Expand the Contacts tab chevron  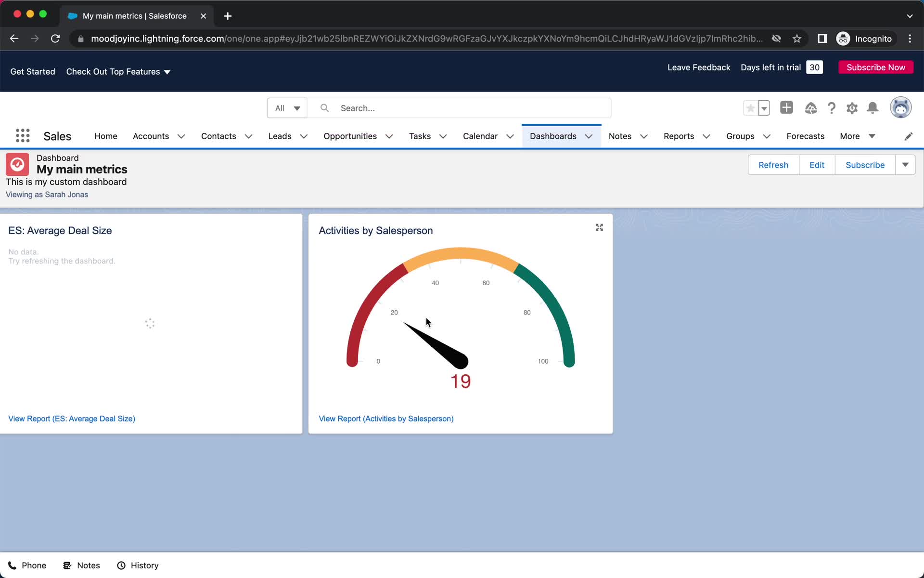point(248,136)
